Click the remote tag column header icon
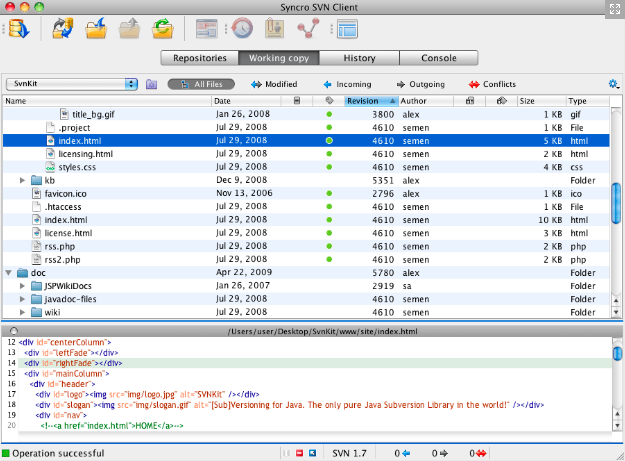This screenshot has width=625, height=461. click(501, 101)
